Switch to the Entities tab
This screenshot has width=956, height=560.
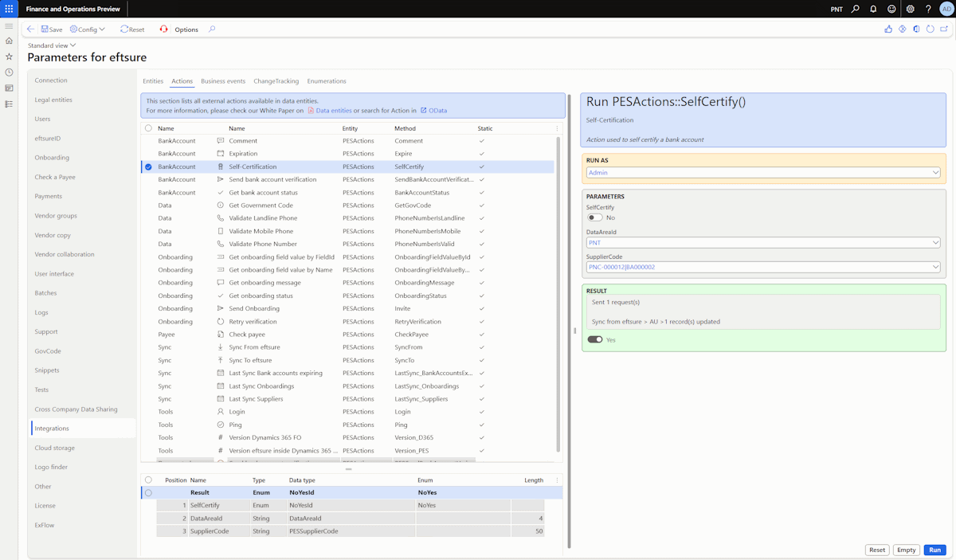click(x=153, y=81)
